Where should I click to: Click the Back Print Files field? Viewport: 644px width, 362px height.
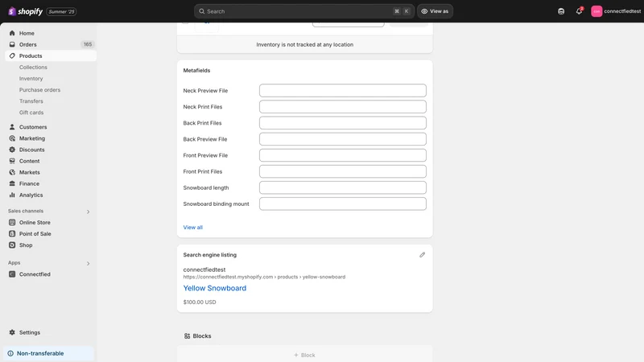click(343, 123)
